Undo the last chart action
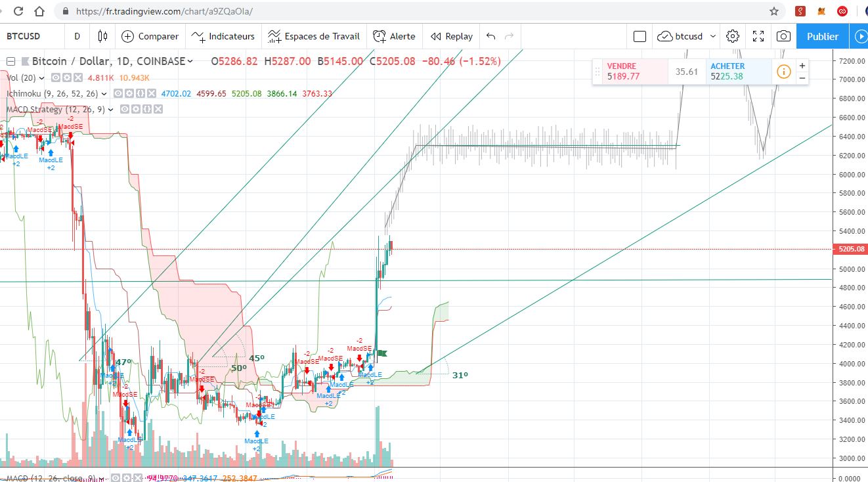This screenshot has width=868, height=482. pos(491,36)
